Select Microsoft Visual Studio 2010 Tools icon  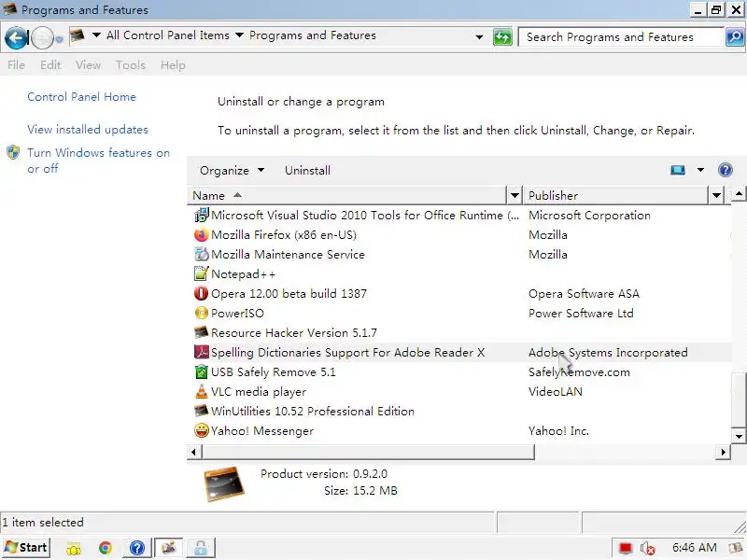pos(202,216)
